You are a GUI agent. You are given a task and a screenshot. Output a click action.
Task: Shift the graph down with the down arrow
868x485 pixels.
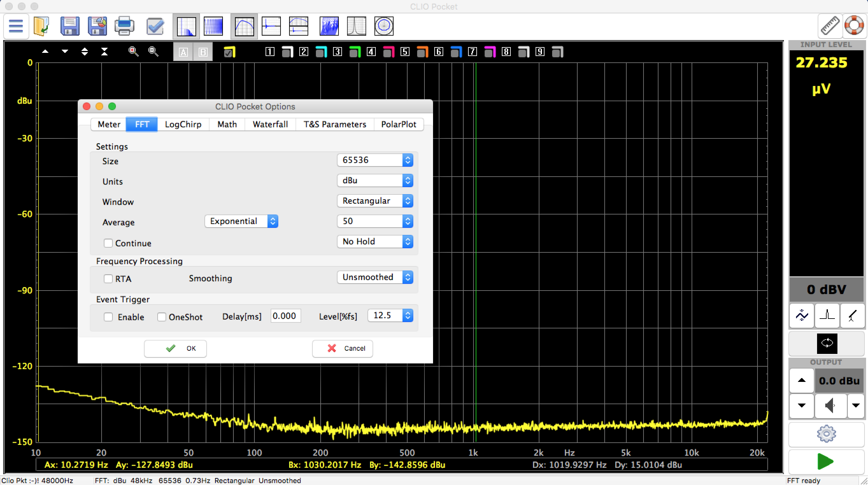[65, 52]
